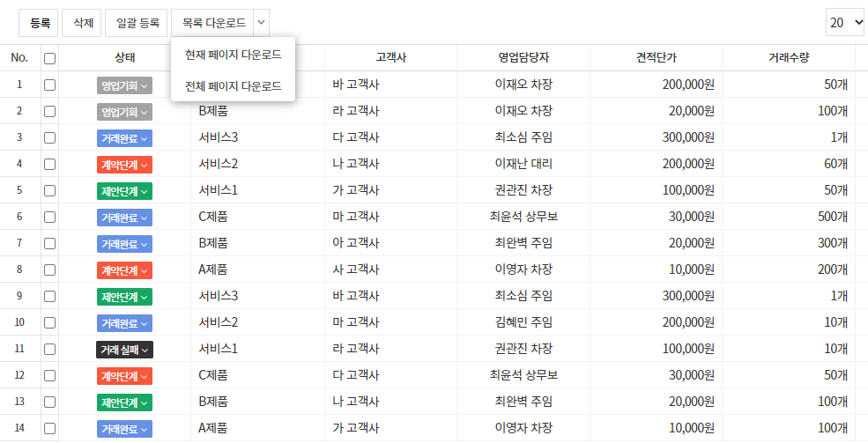Click the 등록 button
868x443 pixels.
(x=38, y=23)
